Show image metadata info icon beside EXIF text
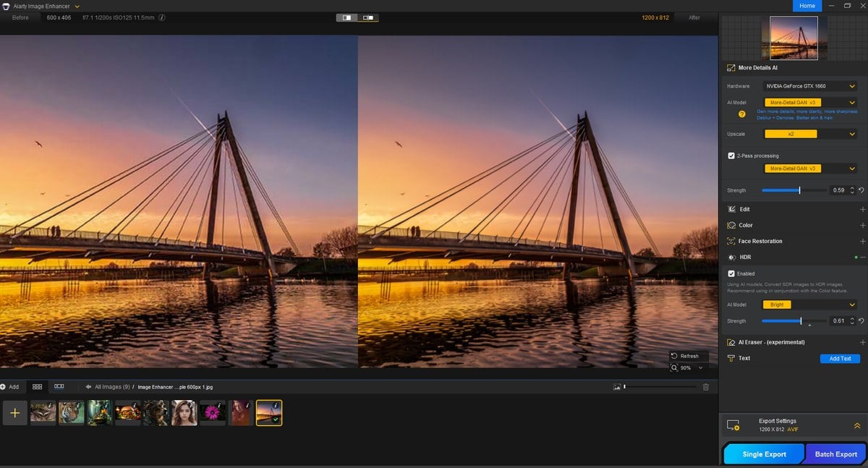The image size is (868, 468). click(161, 17)
